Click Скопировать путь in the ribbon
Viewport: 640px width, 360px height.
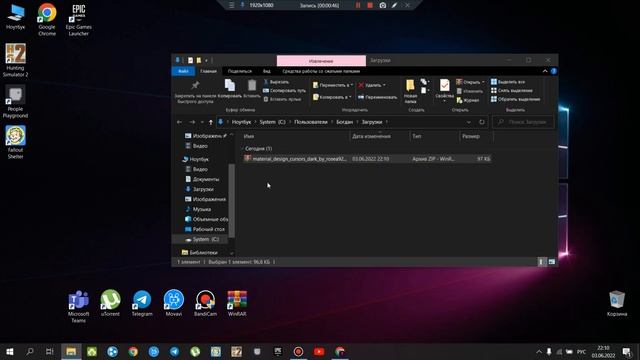284,91
